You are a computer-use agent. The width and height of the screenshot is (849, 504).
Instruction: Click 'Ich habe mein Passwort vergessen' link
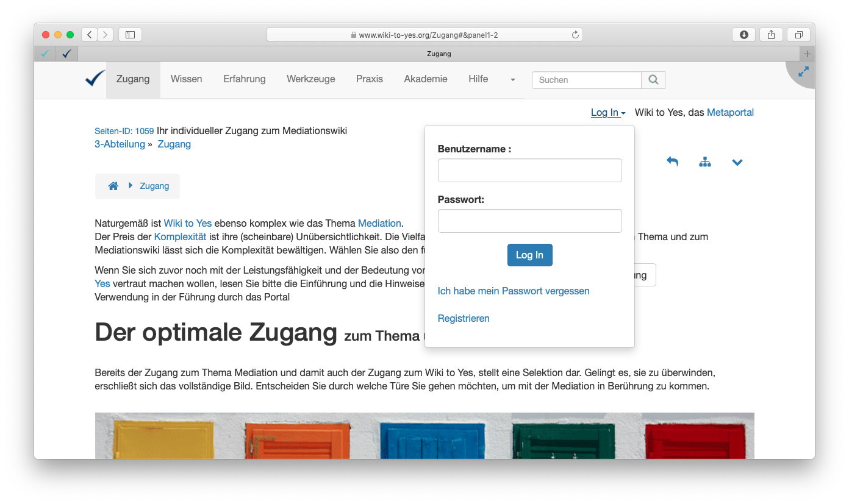click(x=514, y=291)
